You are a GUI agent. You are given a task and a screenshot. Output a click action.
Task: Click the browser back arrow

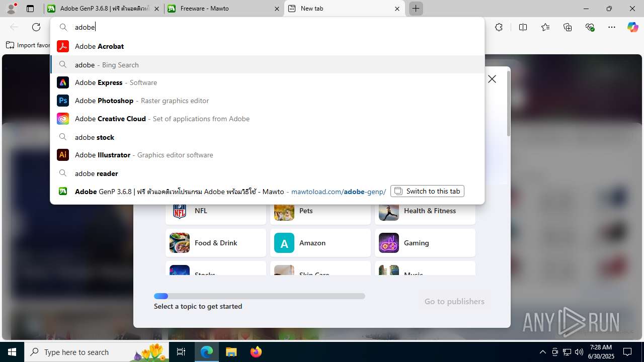click(14, 27)
